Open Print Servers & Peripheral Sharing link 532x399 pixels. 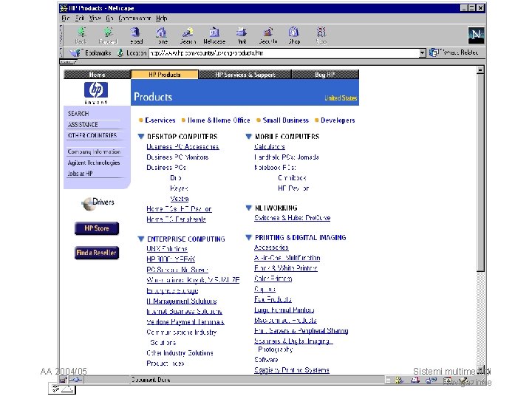[301, 330]
